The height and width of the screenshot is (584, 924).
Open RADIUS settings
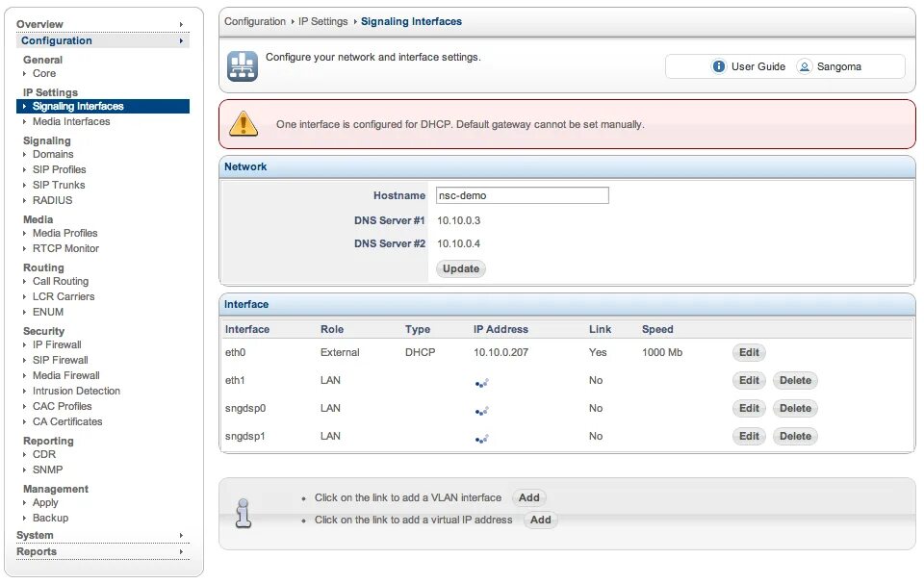tap(52, 200)
